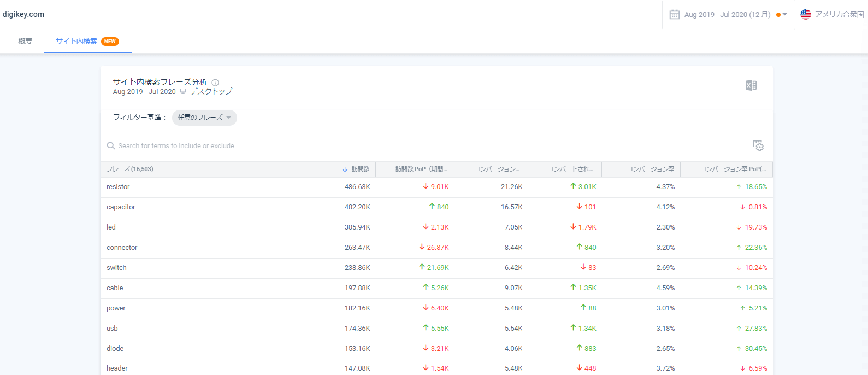Click the United States flag icon
Viewport: 868px width, 375px height.
click(x=805, y=15)
